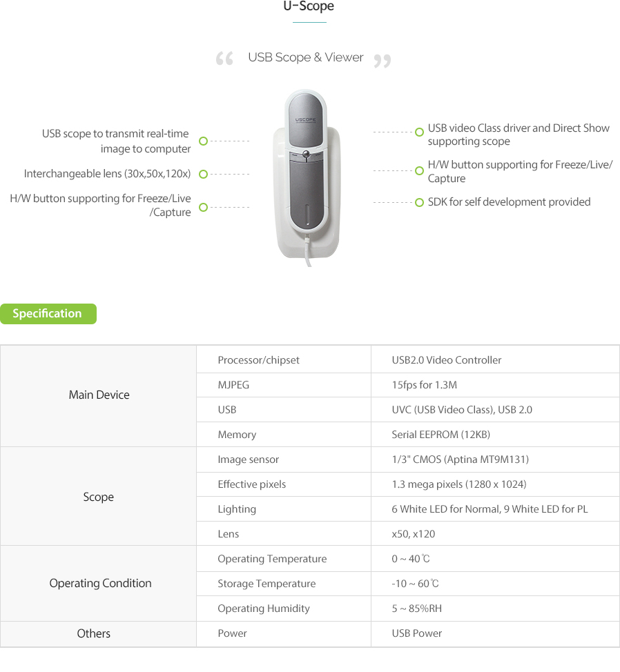Click the "Operating Condition" category cell
Image resolution: width=620 pixels, height=672 pixels.
100,583
